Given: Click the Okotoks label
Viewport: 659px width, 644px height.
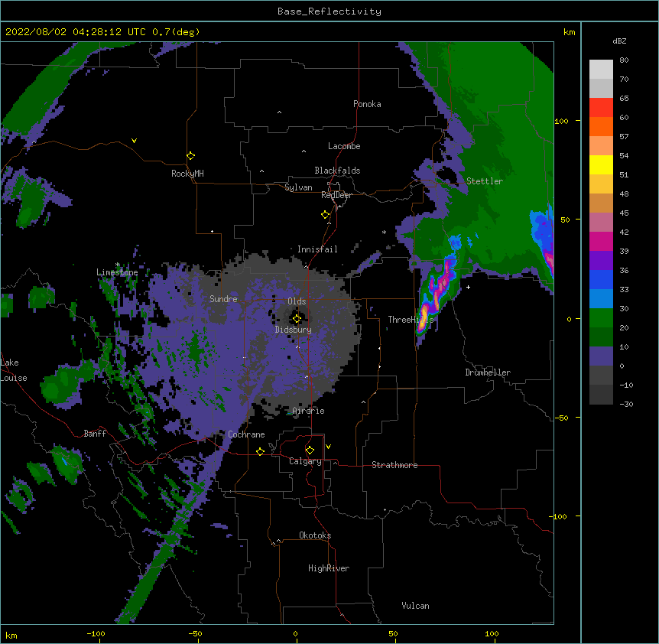Looking at the screenshot, I should [x=315, y=535].
